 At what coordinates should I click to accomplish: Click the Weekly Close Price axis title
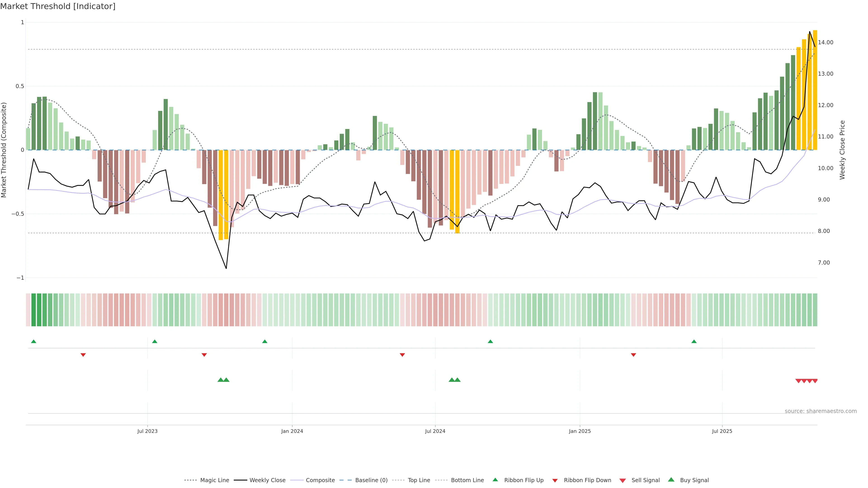842,150
